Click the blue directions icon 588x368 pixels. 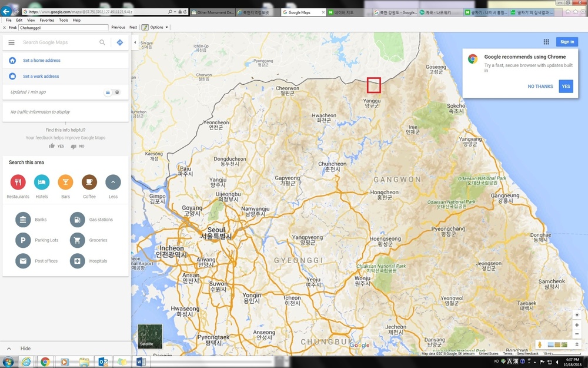pos(120,42)
